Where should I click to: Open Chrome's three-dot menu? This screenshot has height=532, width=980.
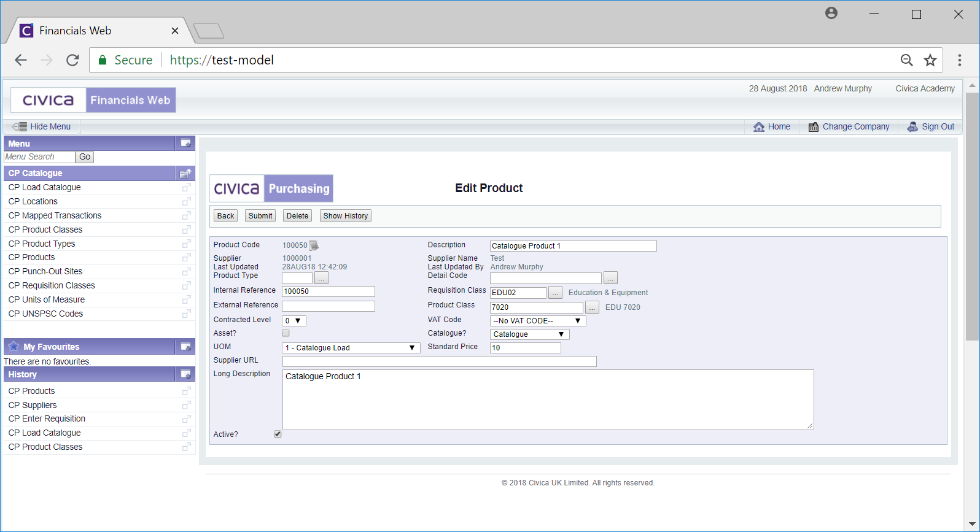[960, 60]
